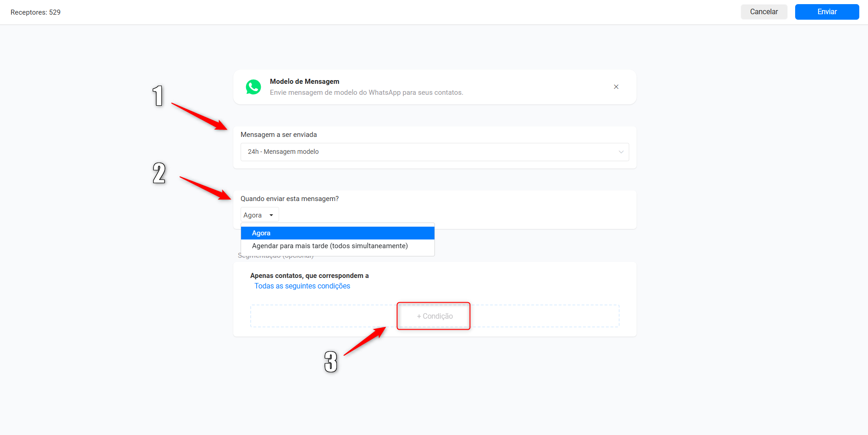Choose the highlighted Agora option
Screen dimensions: 868x435
click(338, 233)
